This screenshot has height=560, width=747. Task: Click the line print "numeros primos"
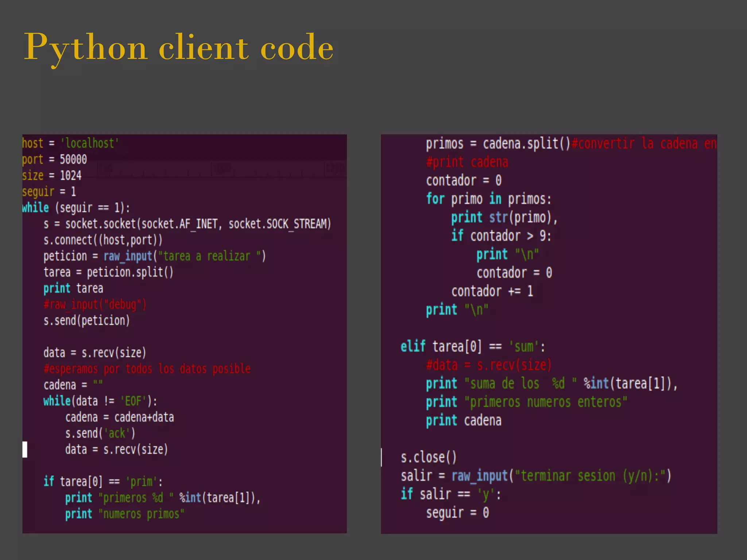125,514
